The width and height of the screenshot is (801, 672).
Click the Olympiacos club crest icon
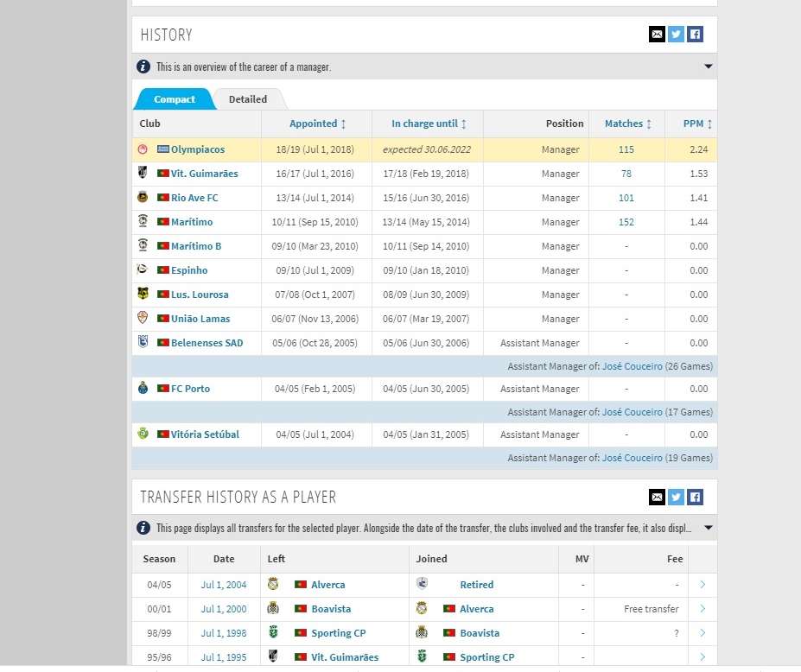(x=143, y=149)
